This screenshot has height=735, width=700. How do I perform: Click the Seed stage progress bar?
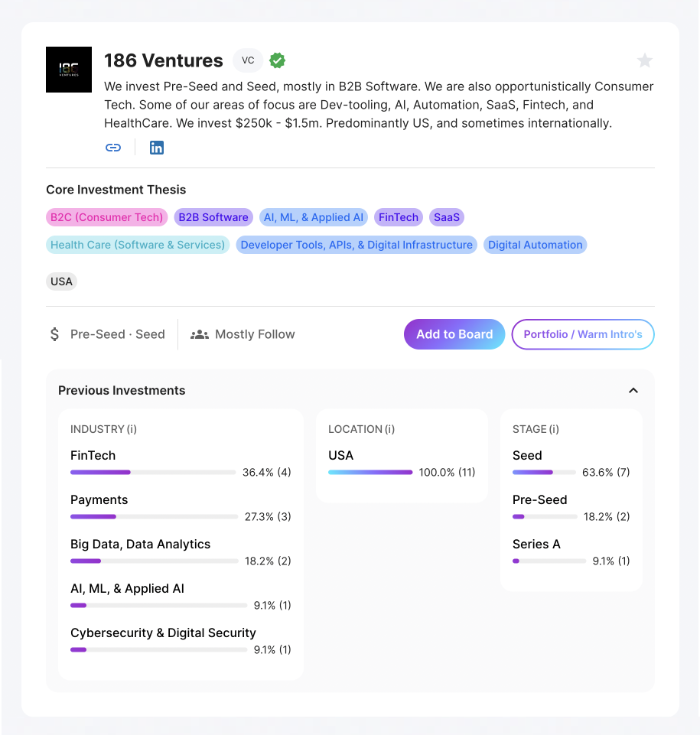544,473
